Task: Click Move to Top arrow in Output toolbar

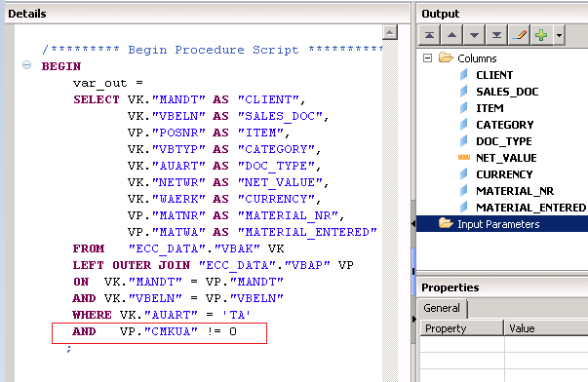Action: 429,35
